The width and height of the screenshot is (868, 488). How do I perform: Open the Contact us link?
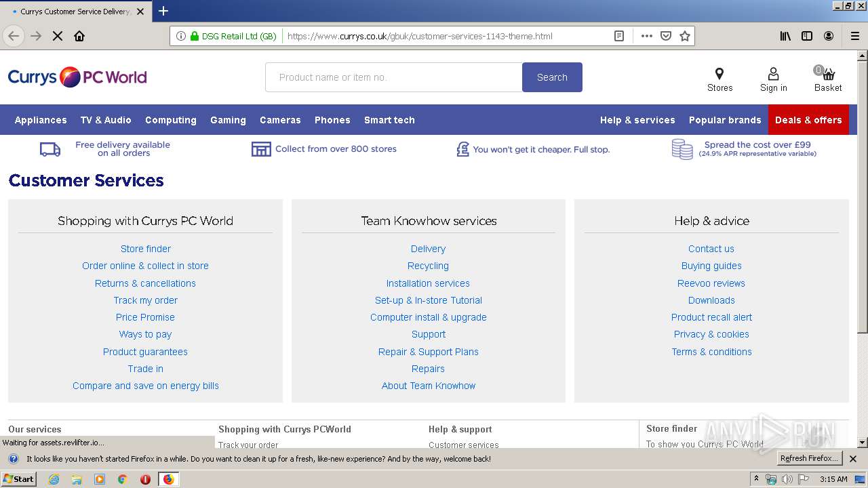[x=711, y=249]
